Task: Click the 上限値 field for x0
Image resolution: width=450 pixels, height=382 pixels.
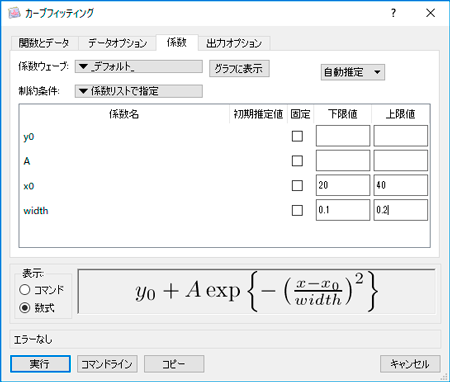Action: (x=400, y=185)
